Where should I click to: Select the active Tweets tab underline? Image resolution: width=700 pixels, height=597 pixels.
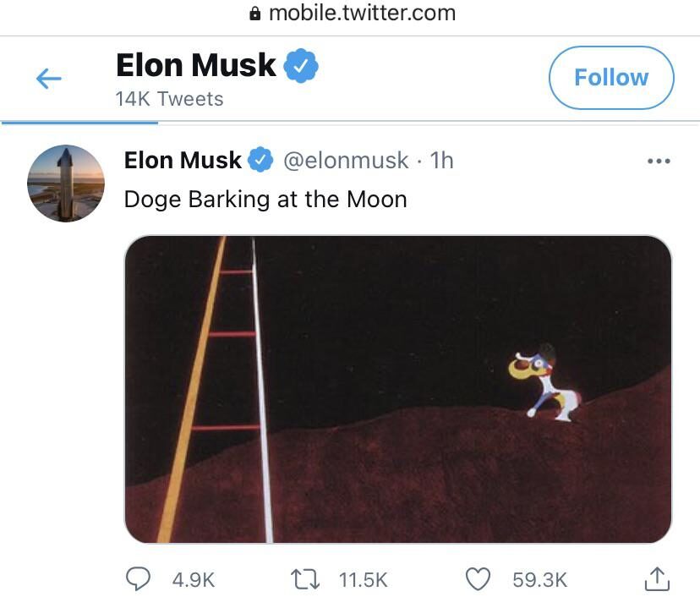pyautogui.click(x=79, y=123)
